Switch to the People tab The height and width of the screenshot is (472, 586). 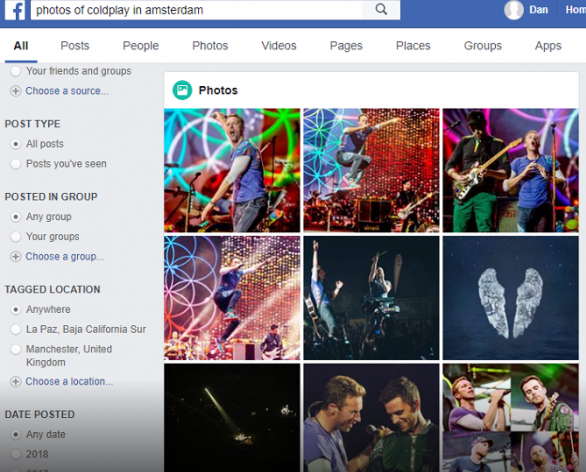click(x=141, y=46)
